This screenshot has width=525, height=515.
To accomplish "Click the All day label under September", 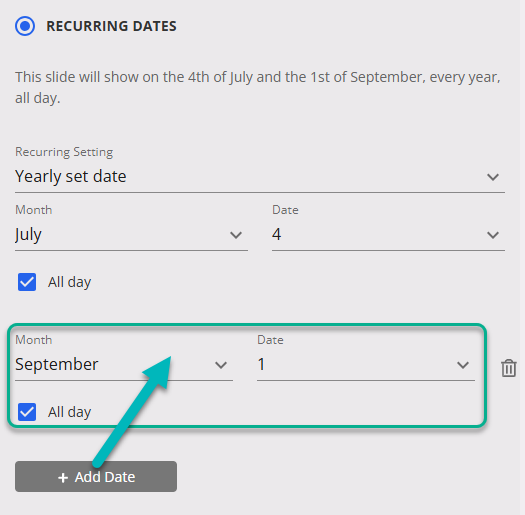I will (x=69, y=412).
